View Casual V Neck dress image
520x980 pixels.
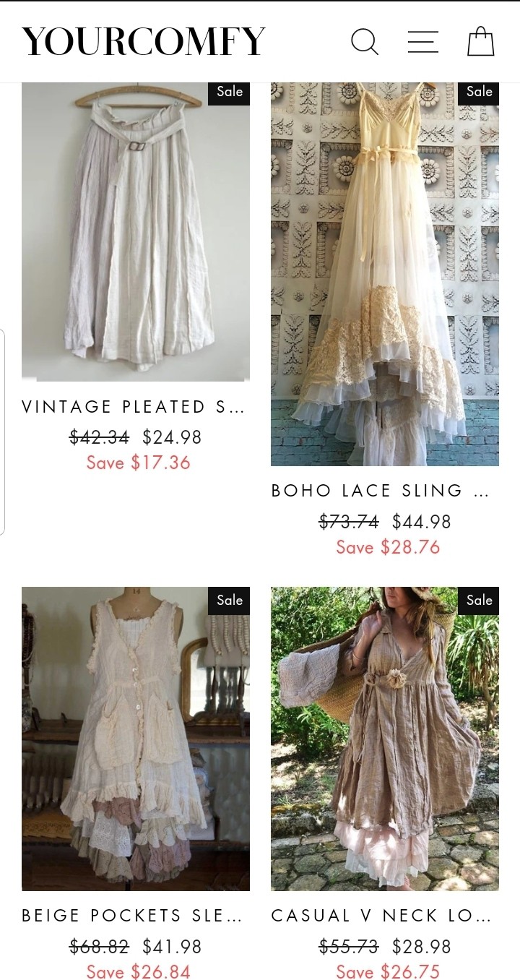click(x=385, y=739)
